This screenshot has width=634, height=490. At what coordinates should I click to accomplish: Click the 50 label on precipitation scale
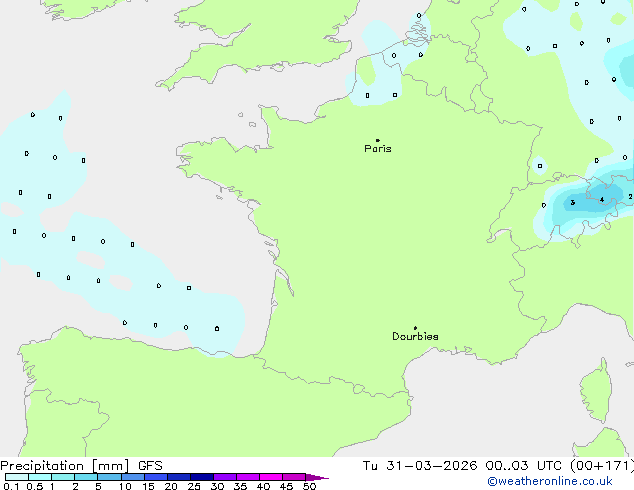[309, 486]
